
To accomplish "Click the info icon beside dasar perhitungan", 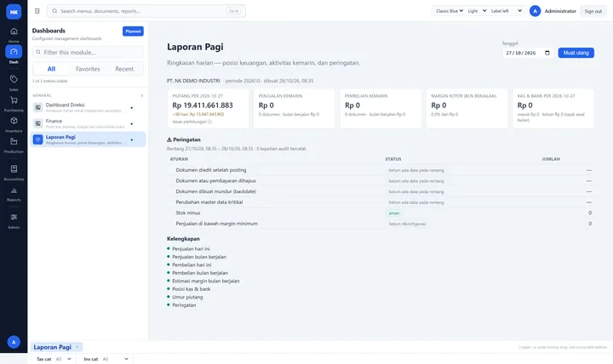I will [x=209, y=122].
